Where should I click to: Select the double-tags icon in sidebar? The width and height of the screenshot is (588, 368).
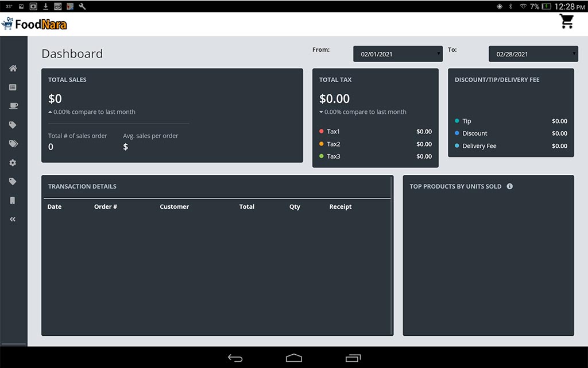pyautogui.click(x=13, y=144)
